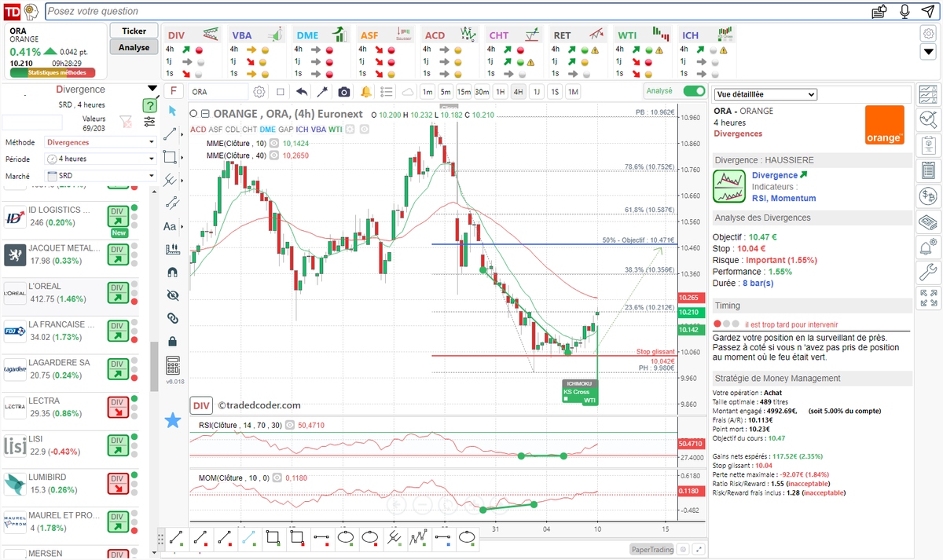Open filter sliders settings icon
This screenshot has height=560, width=943.
point(149,122)
